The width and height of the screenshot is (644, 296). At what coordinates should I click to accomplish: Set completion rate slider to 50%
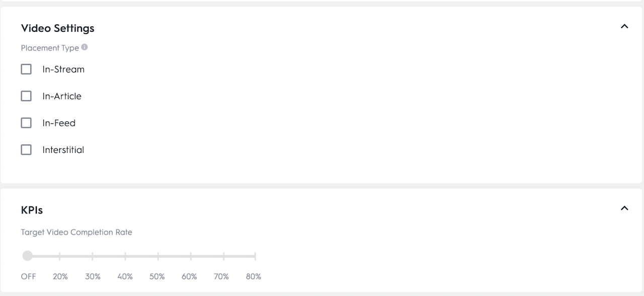158,256
